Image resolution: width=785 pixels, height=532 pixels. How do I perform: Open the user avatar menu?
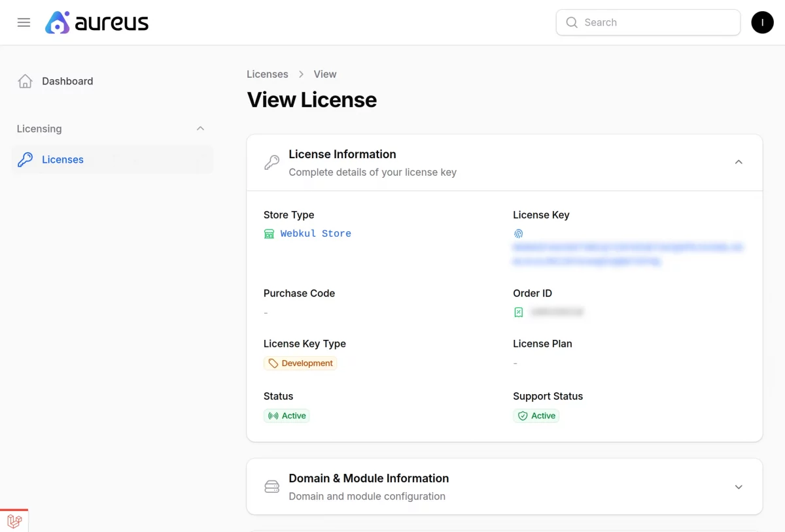click(762, 22)
